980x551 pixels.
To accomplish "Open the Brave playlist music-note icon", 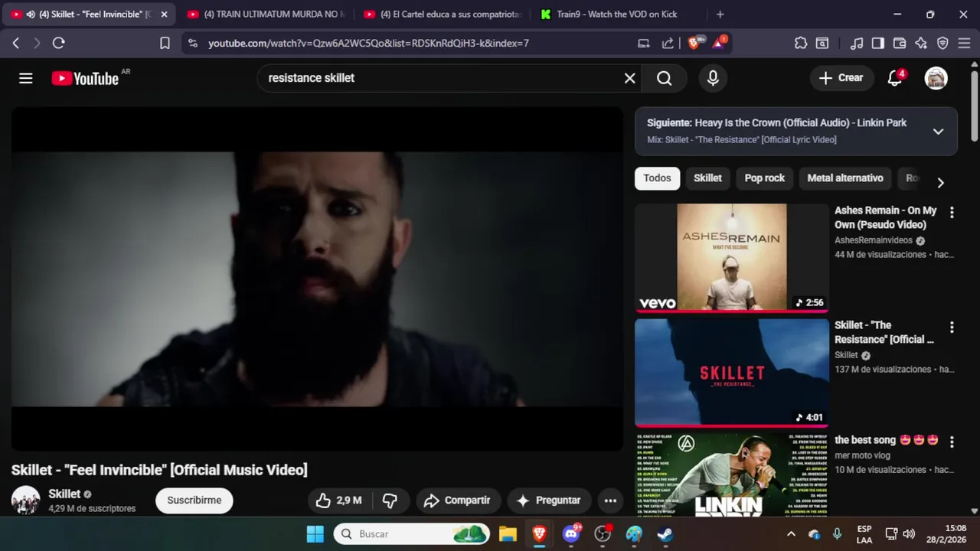I will pyautogui.click(x=857, y=43).
